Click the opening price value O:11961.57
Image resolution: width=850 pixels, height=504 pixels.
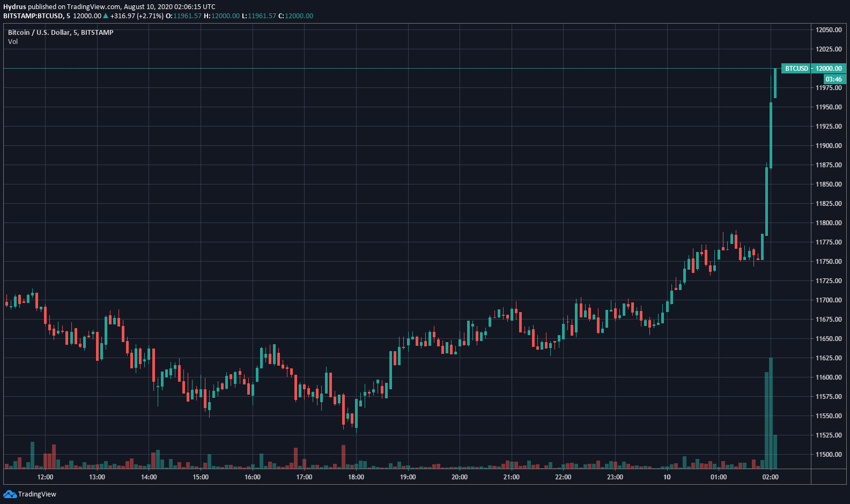tap(183, 16)
